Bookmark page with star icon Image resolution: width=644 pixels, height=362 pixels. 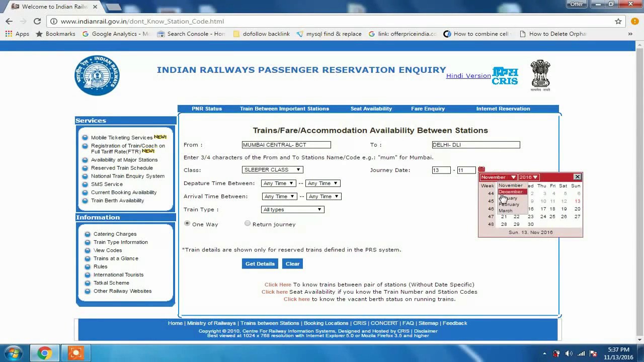[618, 21]
